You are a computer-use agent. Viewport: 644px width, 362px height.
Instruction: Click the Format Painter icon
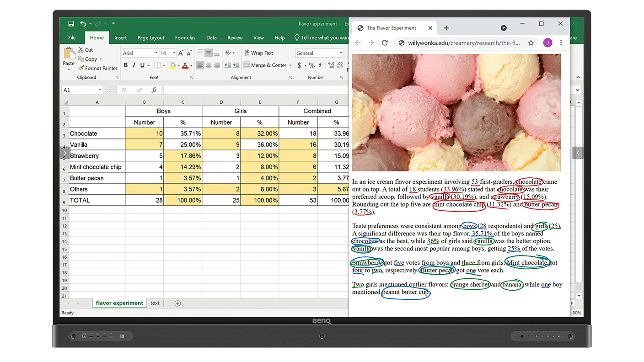click(80, 68)
